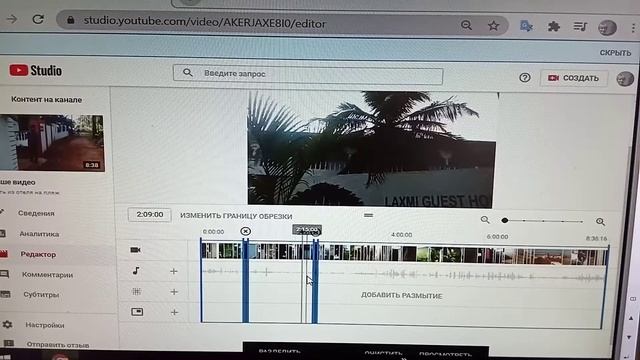Click the browser address bar URL
Image resolution: width=640 pixels, height=360 pixels.
204,22
